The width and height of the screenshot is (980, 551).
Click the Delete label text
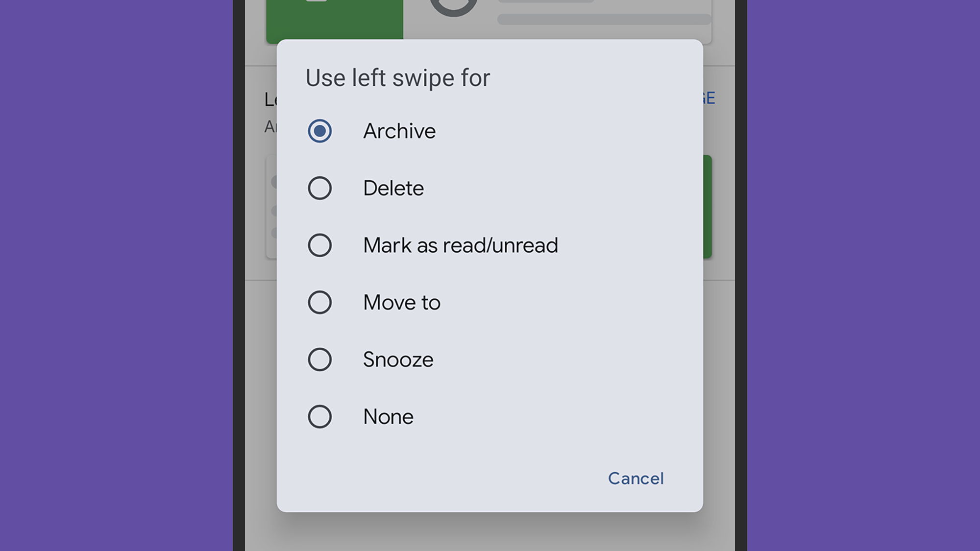pos(393,188)
